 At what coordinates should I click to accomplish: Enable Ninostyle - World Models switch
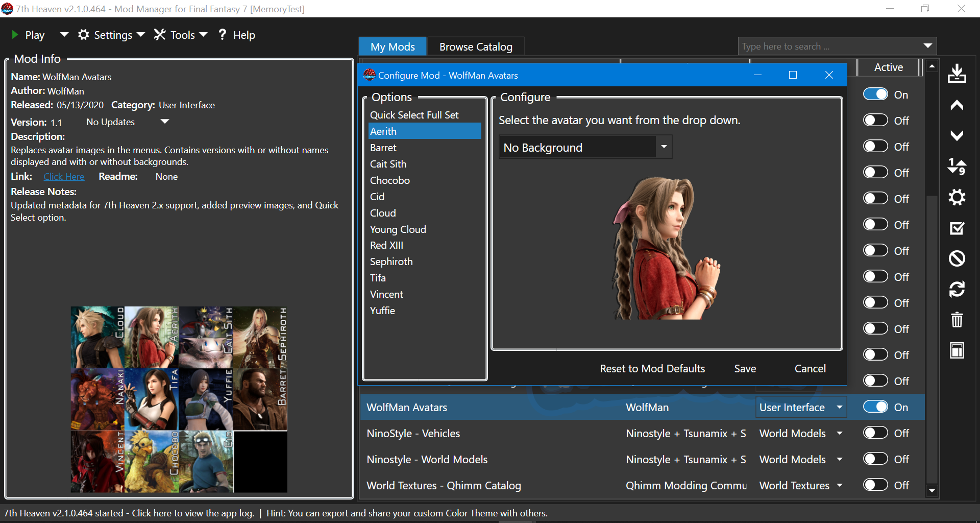tap(875, 459)
